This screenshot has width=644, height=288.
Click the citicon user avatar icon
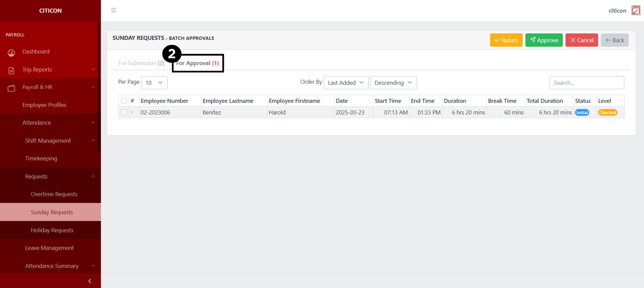click(x=635, y=11)
